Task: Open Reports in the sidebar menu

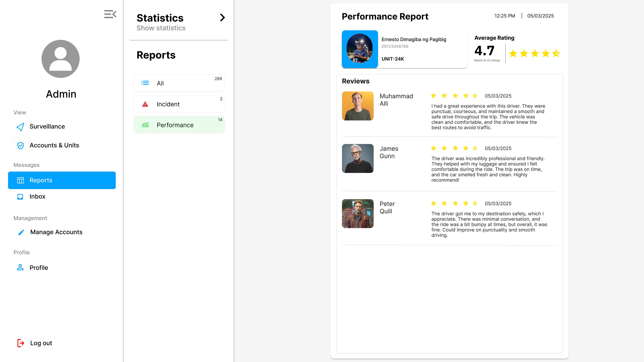Action: coord(62,180)
